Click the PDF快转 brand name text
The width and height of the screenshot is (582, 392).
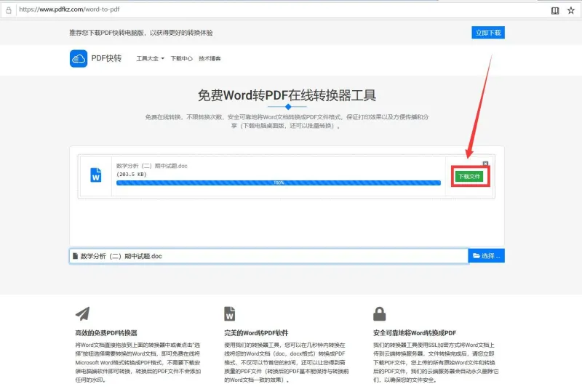point(106,58)
